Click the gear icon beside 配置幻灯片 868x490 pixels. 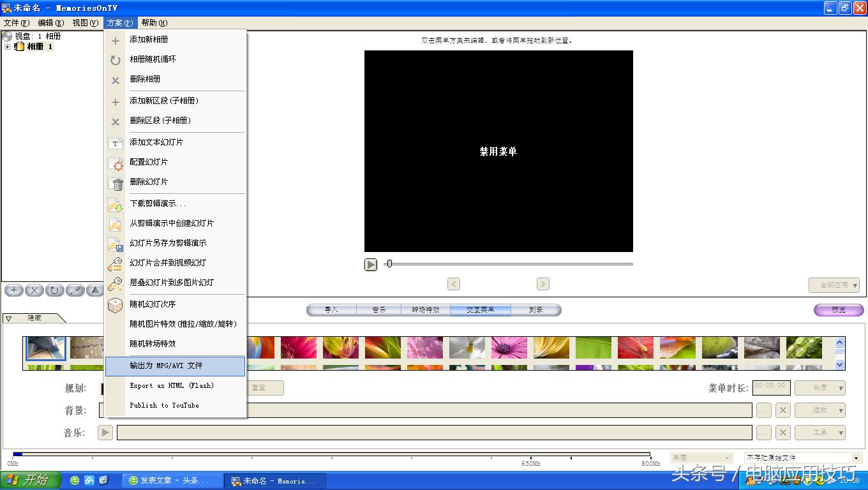116,163
